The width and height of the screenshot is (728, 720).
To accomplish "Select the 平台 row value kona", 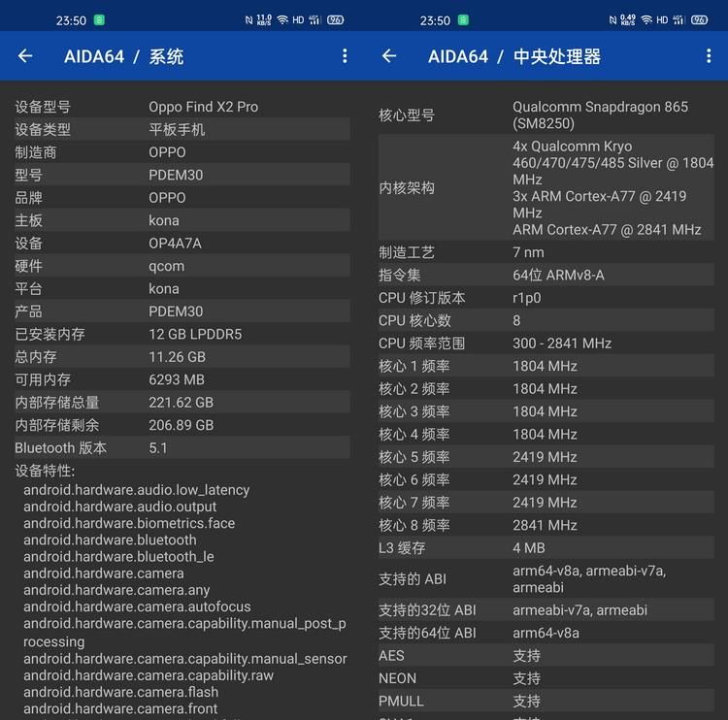I will click(x=164, y=289).
